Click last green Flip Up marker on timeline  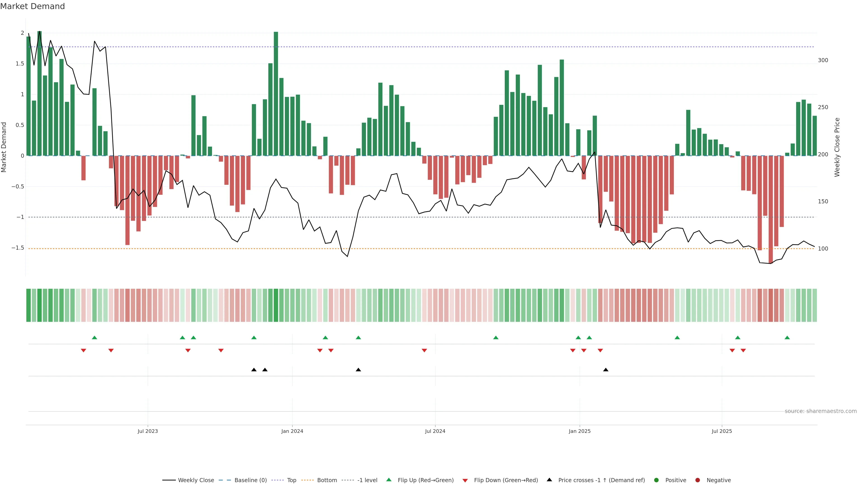(787, 338)
